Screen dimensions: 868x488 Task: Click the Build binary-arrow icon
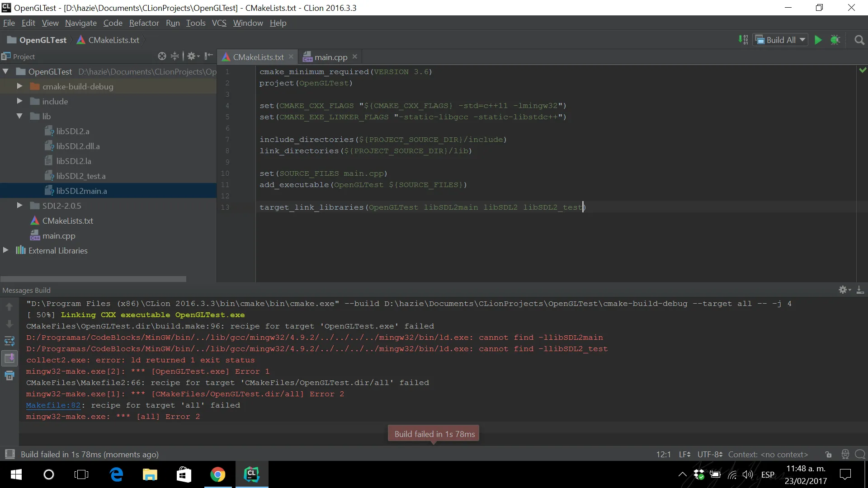pos(743,40)
